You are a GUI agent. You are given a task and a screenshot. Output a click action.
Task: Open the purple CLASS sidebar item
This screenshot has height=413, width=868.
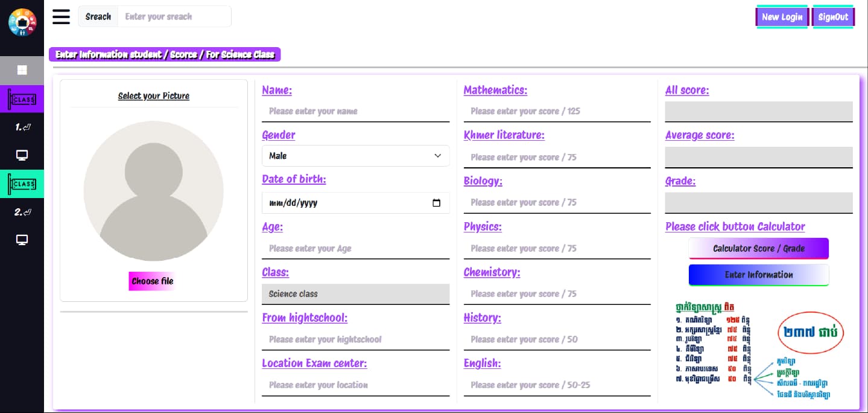(22, 99)
